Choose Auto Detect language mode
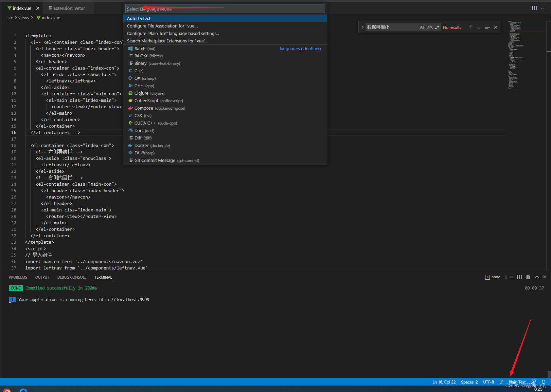Viewport: 551px width, 392px height. [x=225, y=18]
